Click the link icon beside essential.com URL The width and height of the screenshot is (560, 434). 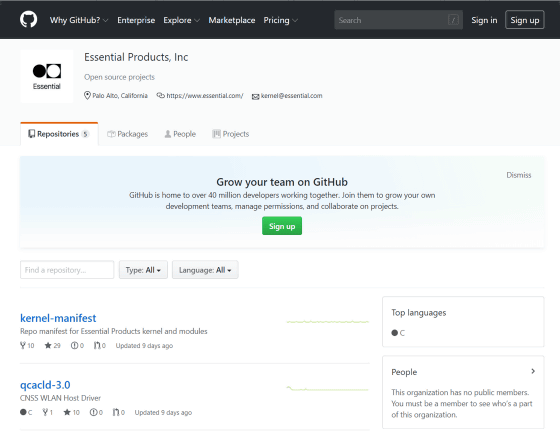pyautogui.click(x=160, y=95)
